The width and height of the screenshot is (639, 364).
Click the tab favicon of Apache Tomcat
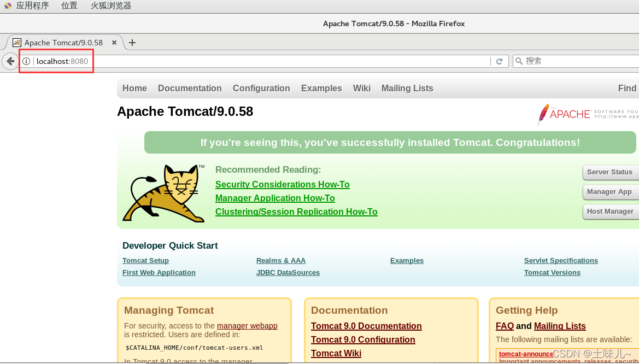[x=17, y=43]
